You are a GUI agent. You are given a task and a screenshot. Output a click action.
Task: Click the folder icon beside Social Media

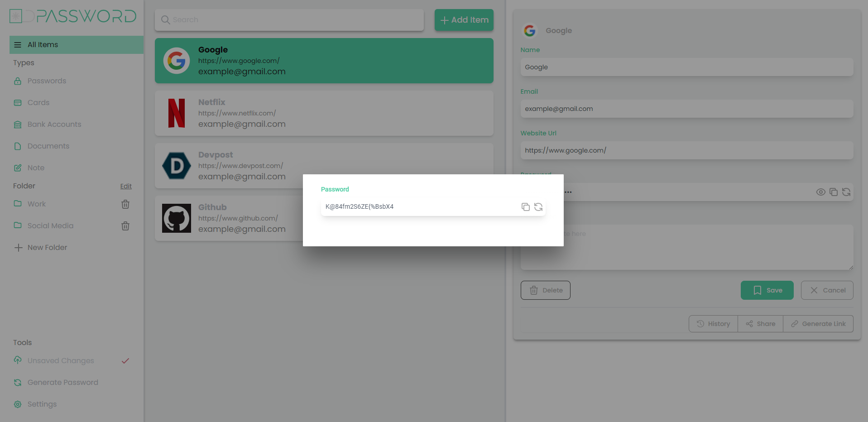18,225
